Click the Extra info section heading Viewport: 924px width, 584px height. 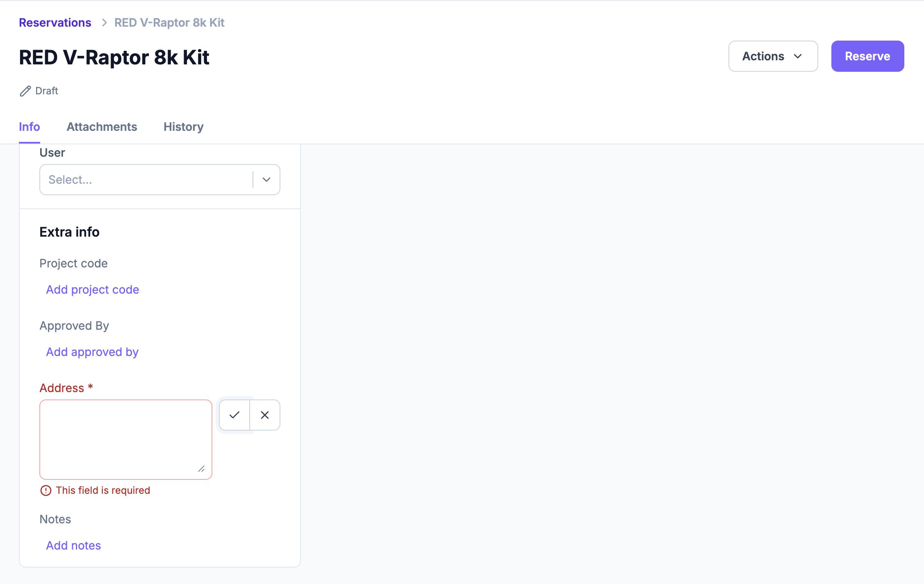[x=70, y=232]
